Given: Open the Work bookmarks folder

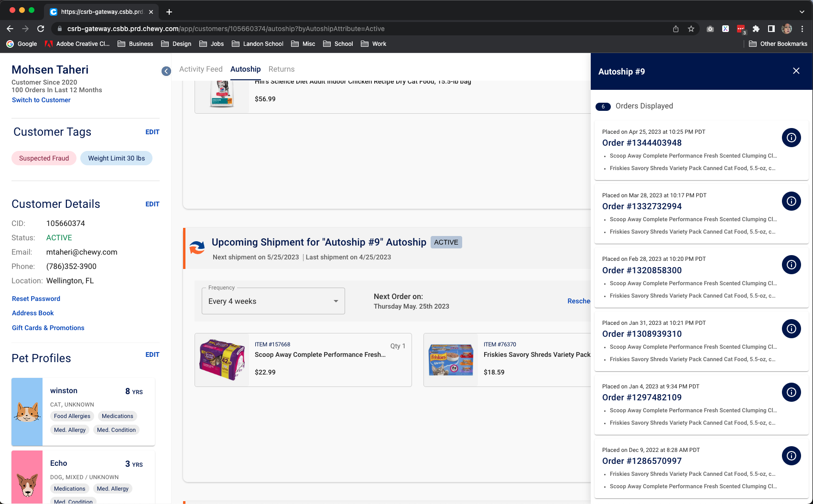Looking at the screenshot, I should (x=374, y=43).
